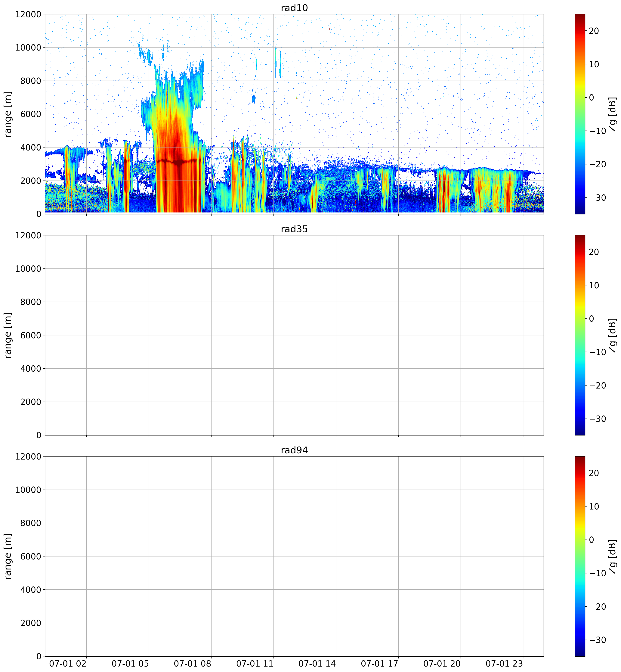Image resolution: width=621 pixels, height=672 pixels.
Task: Click the rad10 panel's "range [m]" axis label
Action: click(8, 114)
